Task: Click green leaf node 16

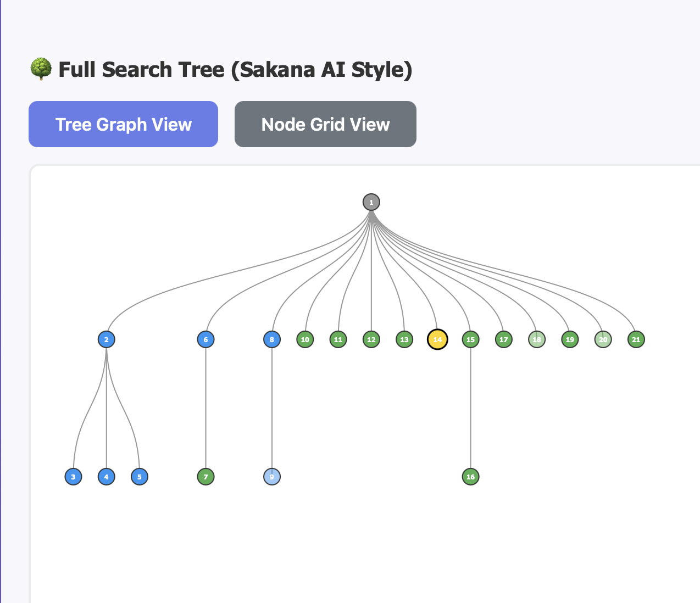Action: (x=470, y=477)
